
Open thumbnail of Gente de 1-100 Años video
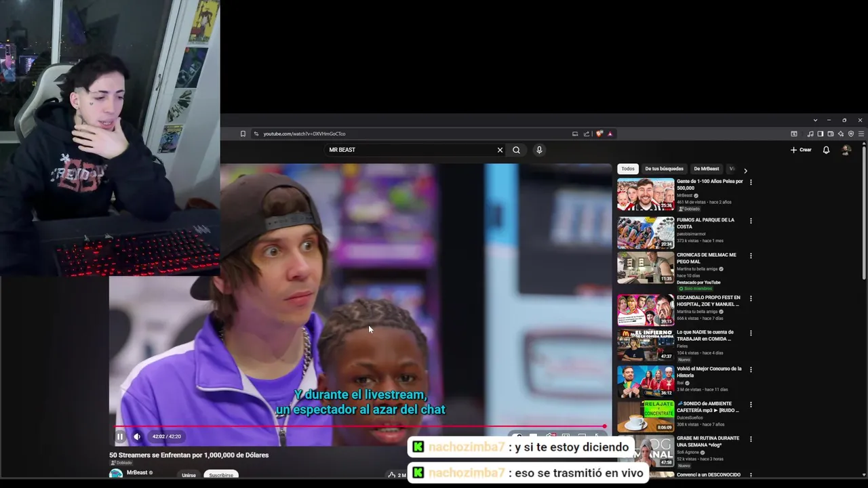[x=646, y=195]
